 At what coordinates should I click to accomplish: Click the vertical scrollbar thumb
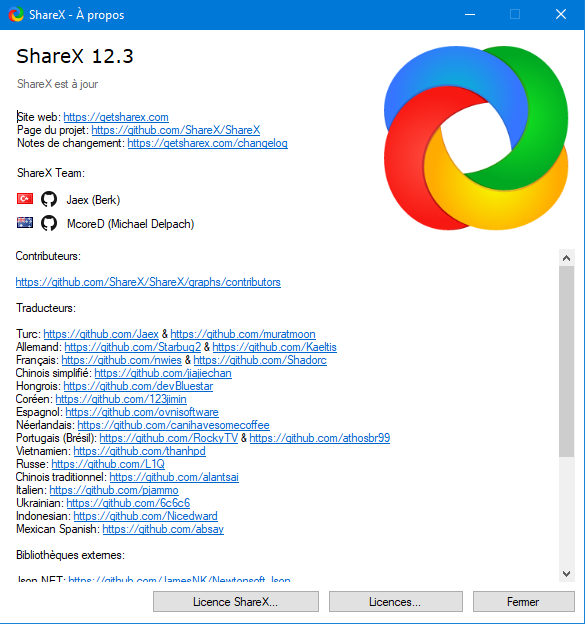pos(566,361)
